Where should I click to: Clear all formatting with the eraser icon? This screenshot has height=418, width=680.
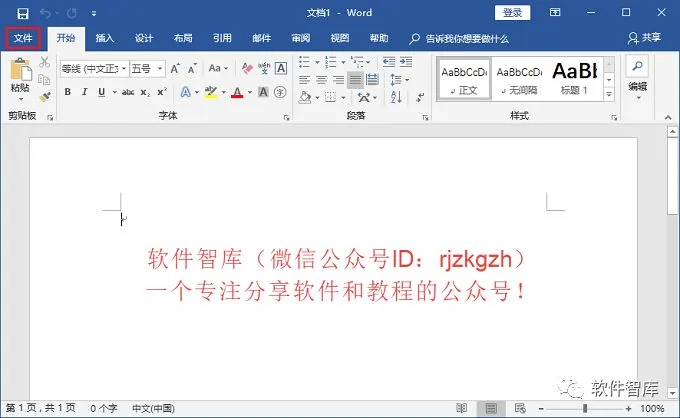pyautogui.click(x=247, y=68)
